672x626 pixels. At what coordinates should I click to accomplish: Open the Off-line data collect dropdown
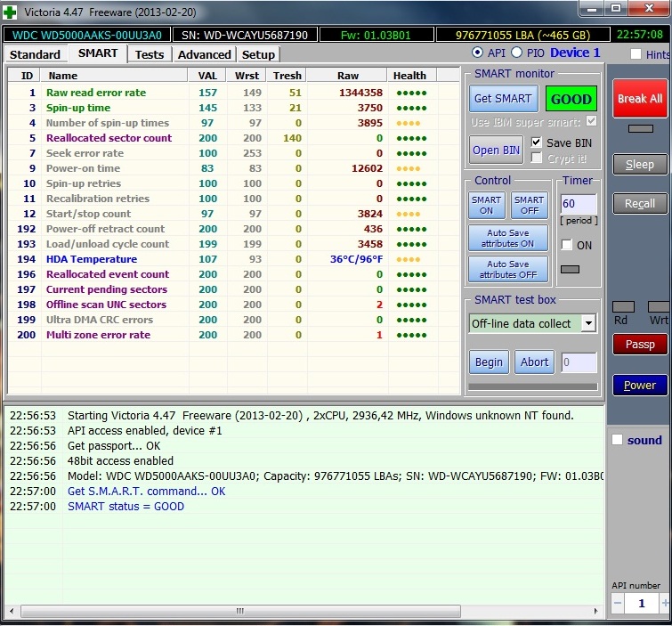[589, 323]
